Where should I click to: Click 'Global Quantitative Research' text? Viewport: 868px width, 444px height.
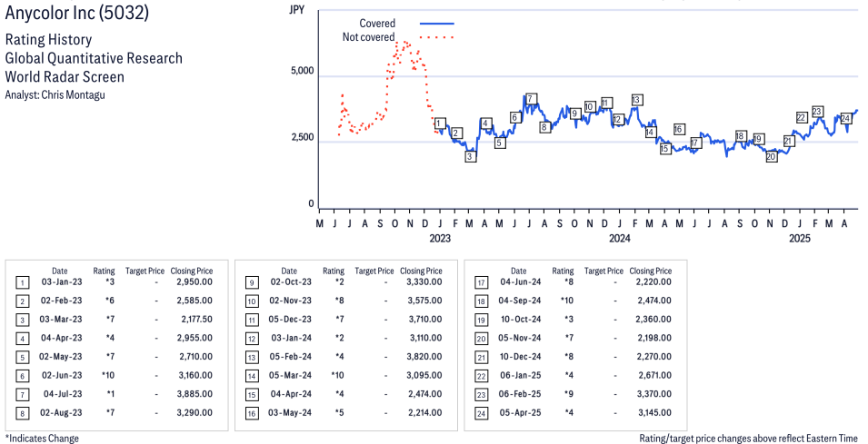point(94,58)
